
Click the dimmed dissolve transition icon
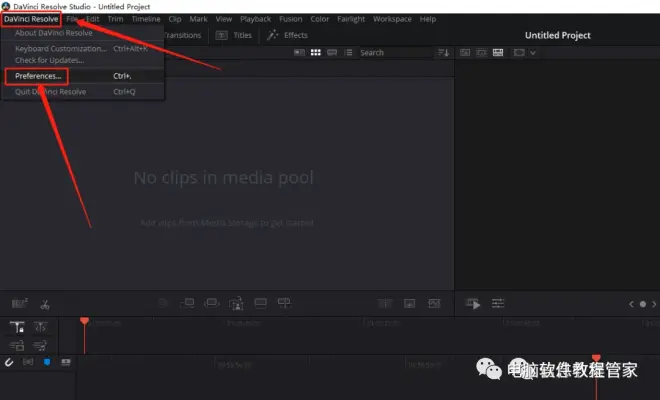coord(410,304)
